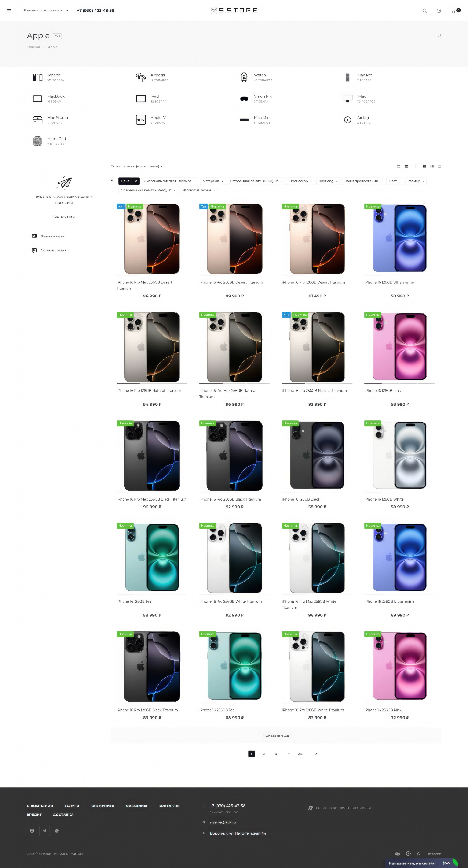This screenshot has height=868, width=468.
Task: Open iPhone 16 128GB Teal product thumbnail
Action: tap(152, 558)
